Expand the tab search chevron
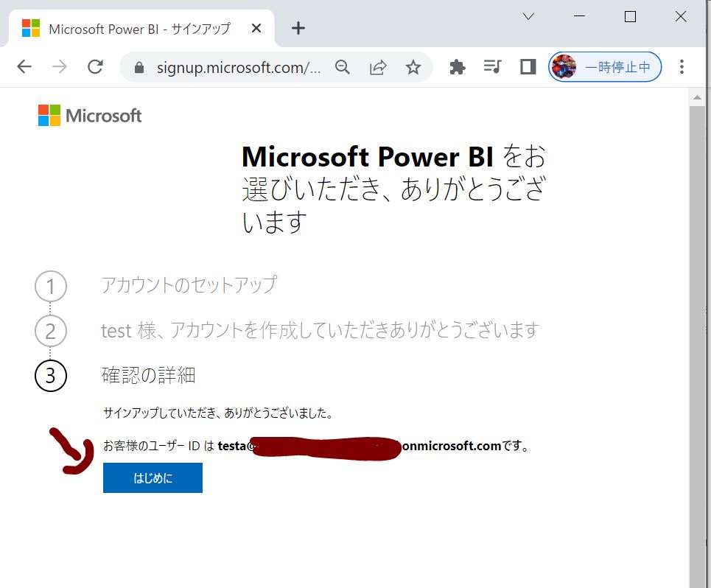The height and width of the screenshot is (588, 711). click(x=528, y=17)
